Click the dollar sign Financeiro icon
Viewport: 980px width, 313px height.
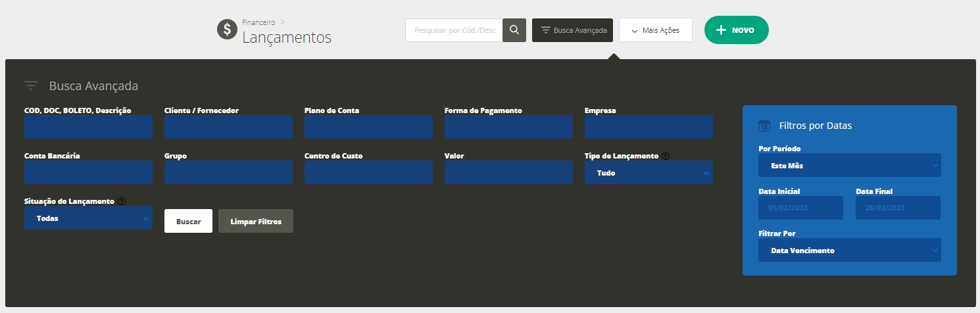pos(228,30)
